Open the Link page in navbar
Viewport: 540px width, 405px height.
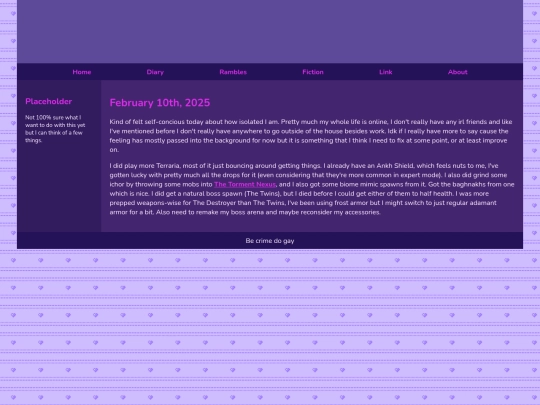(385, 72)
